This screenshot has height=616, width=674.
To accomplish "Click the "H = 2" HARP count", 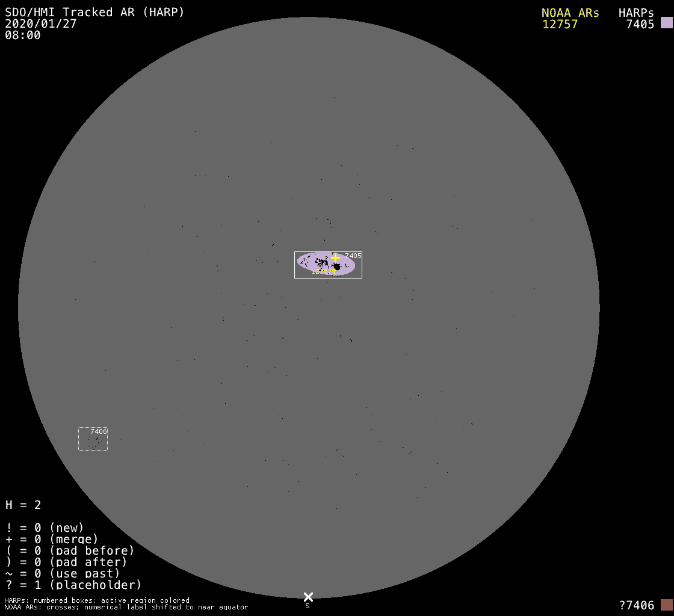I will pos(23,505).
